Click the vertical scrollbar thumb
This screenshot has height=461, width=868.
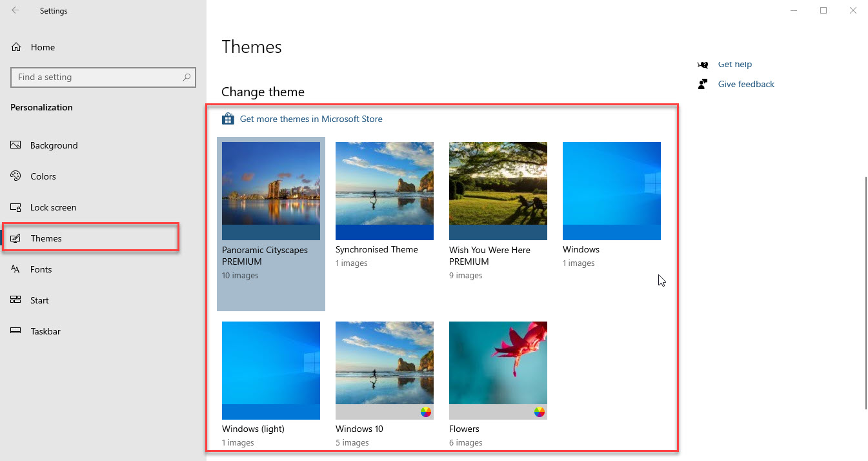pyautogui.click(x=865, y=292)
